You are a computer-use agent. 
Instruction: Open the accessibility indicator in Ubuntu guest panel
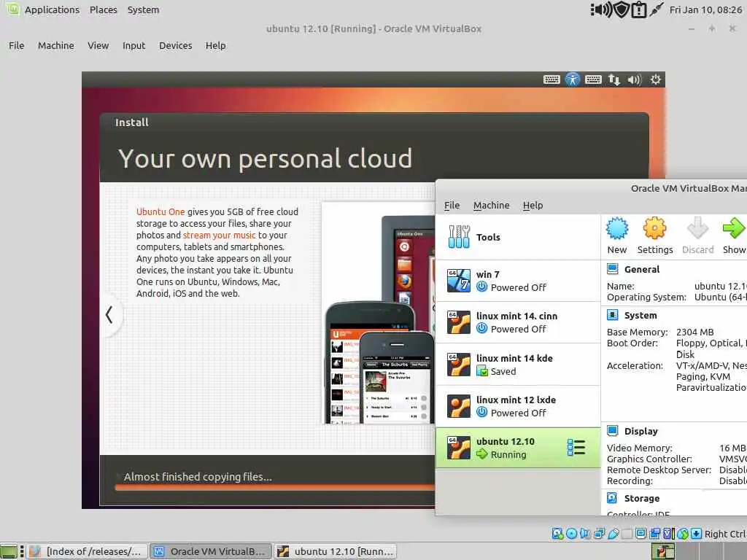pyautogui.click(x=572, y=79)
